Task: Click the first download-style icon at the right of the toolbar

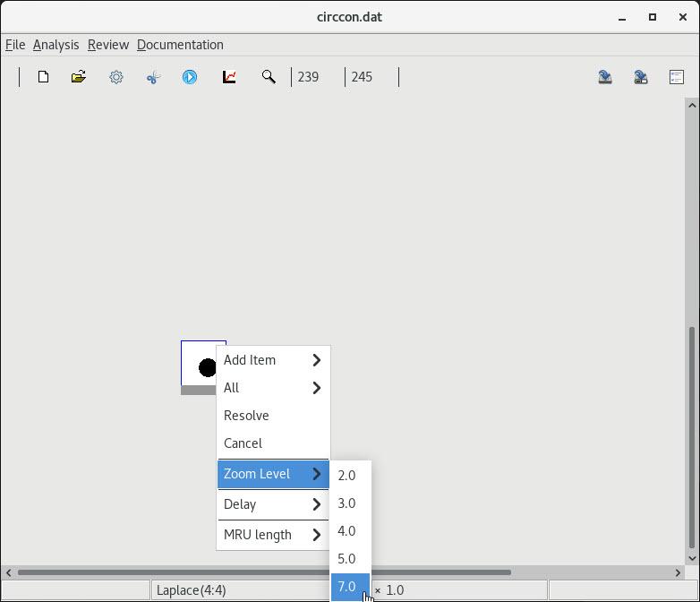Action: point(605,77)
